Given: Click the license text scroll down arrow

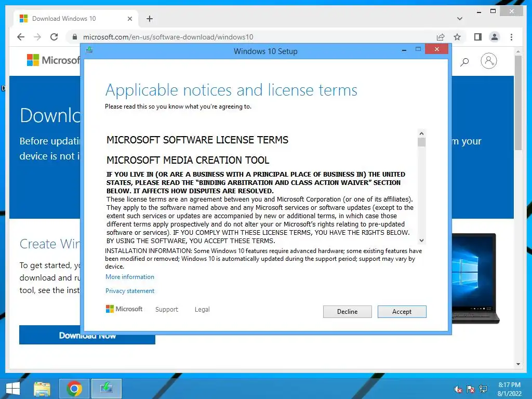Looking at the screenshot, I should [x=421, y=240].
